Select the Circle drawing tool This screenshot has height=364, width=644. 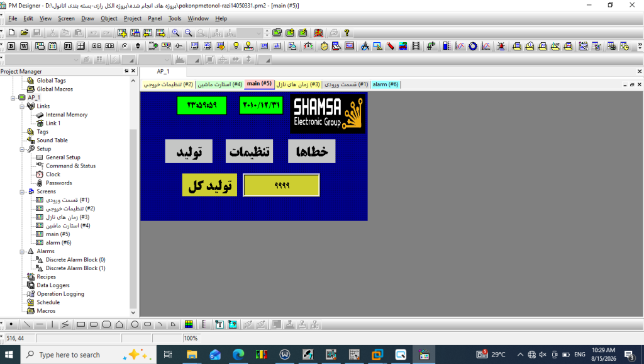point(135,324)
